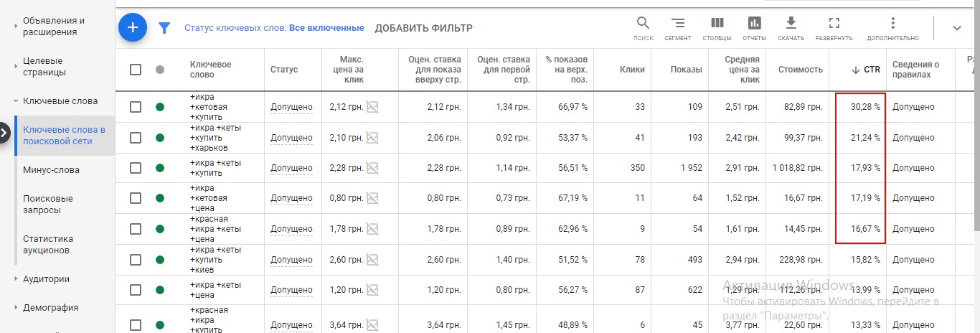Collapse the panel with the chevron-down arrow
The width and height of the screenshot is (980, 333).
pyautogui.click(x=956, y=28)
